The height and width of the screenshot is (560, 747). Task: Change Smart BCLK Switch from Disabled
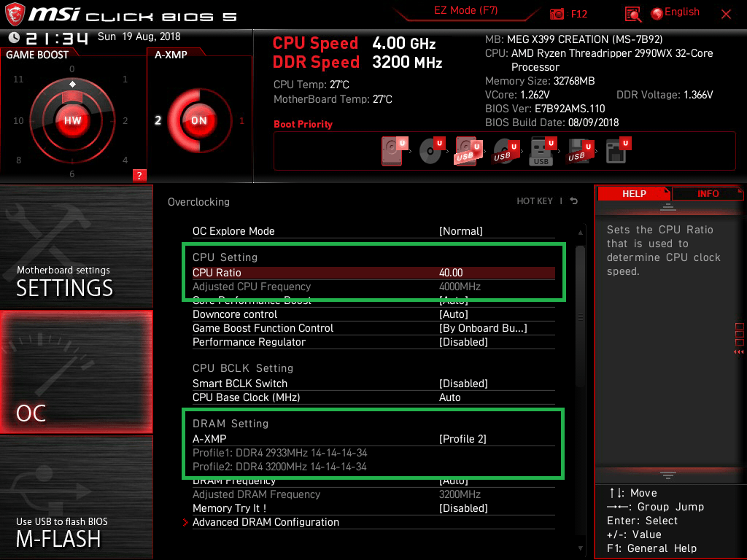tap(373, 384)
